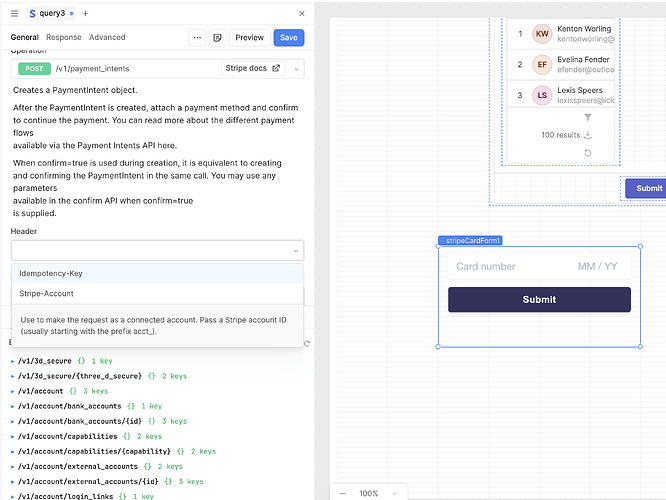Screen dimensions: 666x500
Task: Click the LS avatar for Lexis Speers
Action: (542, 95)
